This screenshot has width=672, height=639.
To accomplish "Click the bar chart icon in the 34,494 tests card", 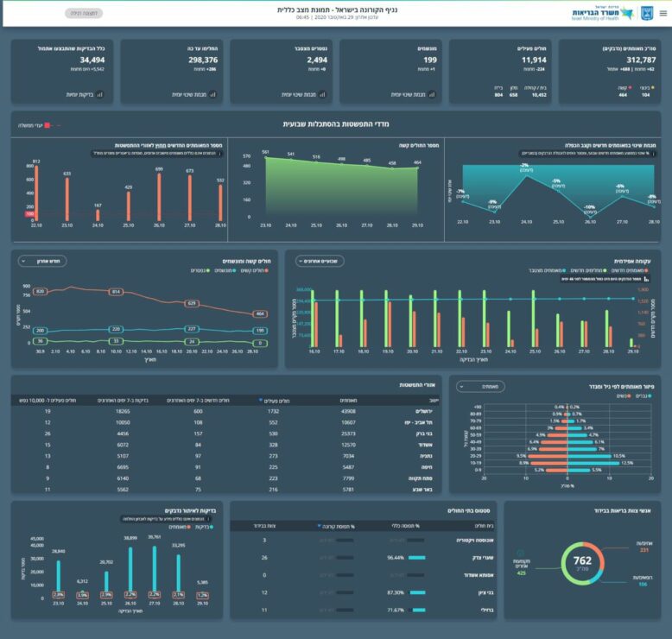I will (x=99, y=95).
